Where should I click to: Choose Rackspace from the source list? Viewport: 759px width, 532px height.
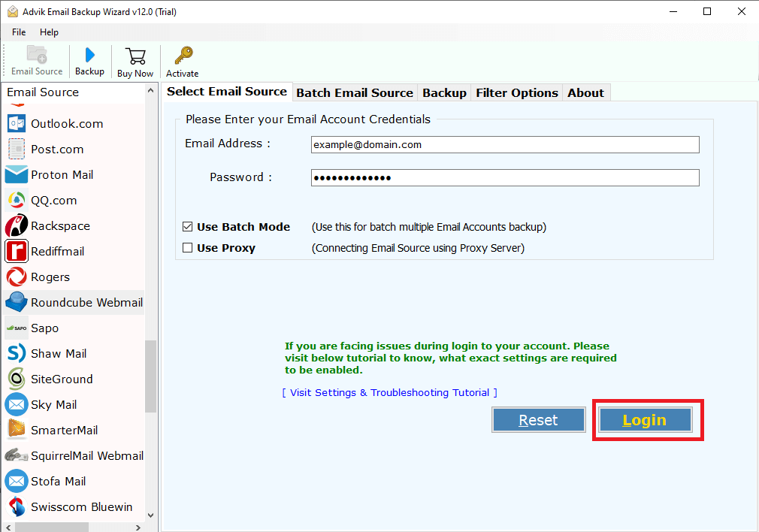(62, 225)
